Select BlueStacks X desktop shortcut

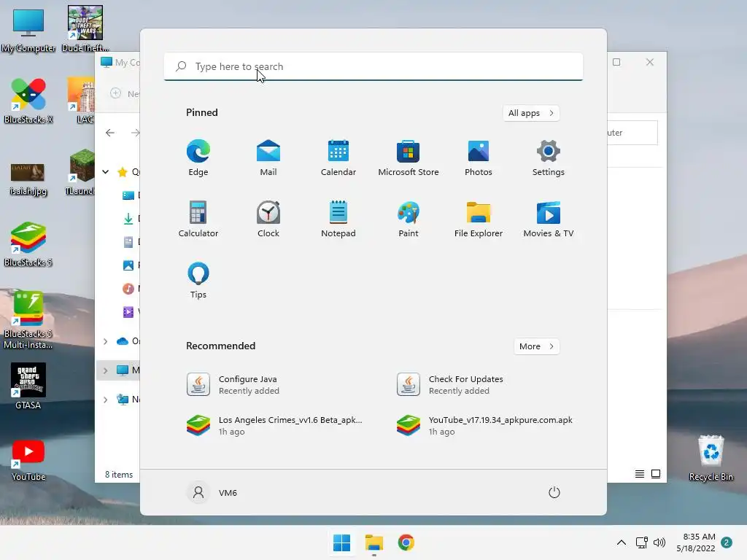click(x=28, y=101)
